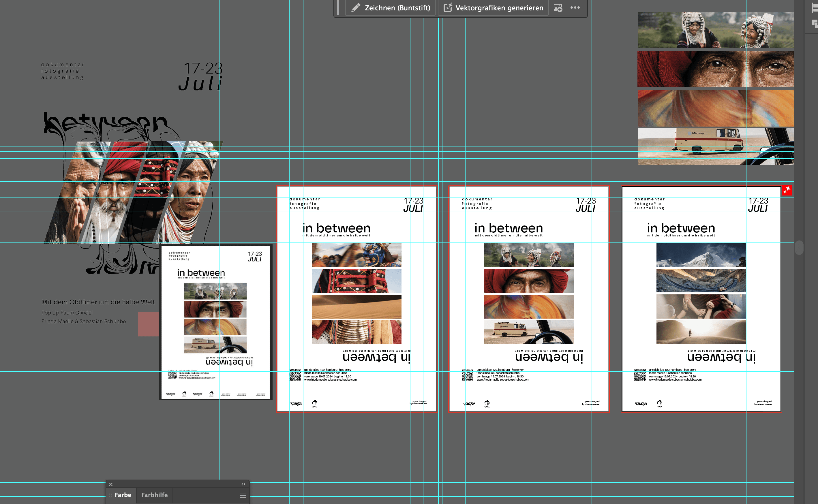
Task: Click the "in between" title on middle poster
Action: coord(509,228)
